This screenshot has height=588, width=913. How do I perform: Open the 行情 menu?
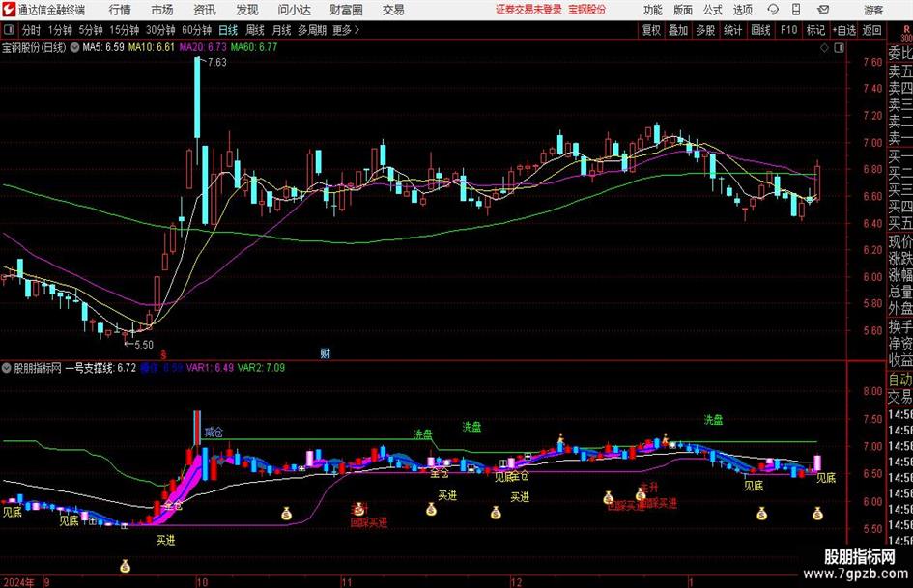120,10
